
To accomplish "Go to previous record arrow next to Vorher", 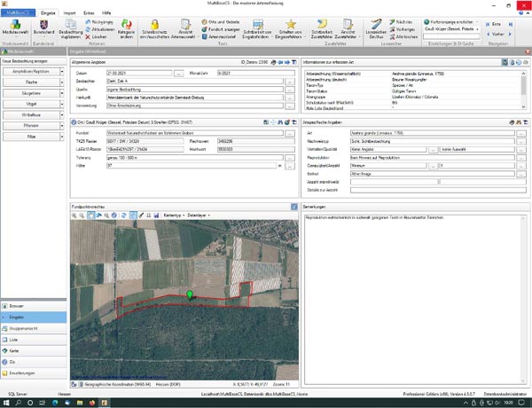I will (488, 34).
